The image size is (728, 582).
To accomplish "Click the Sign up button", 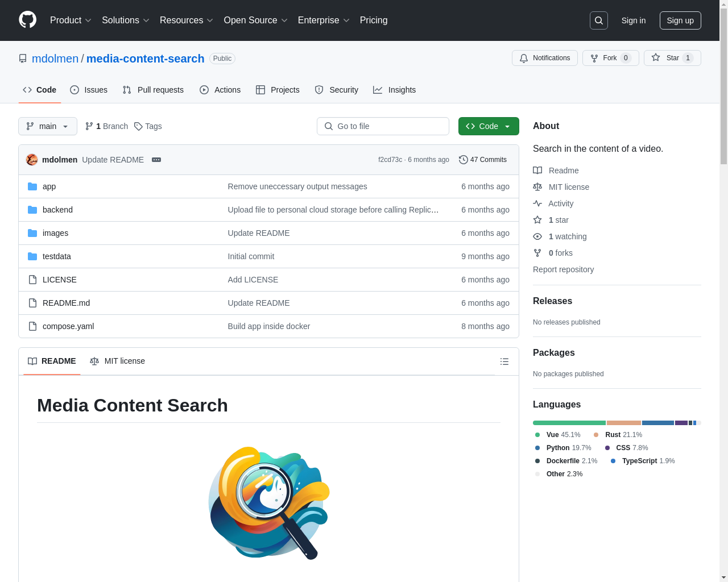I will [680, 20].
